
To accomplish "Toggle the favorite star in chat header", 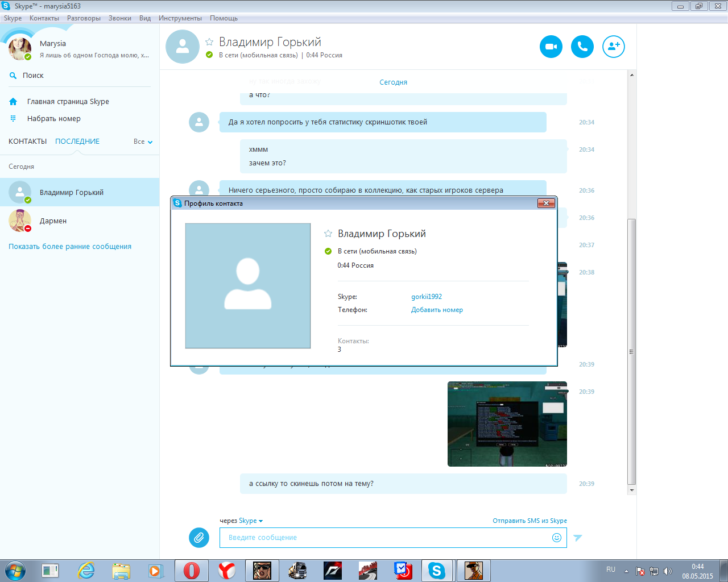I will pos(209,42).
